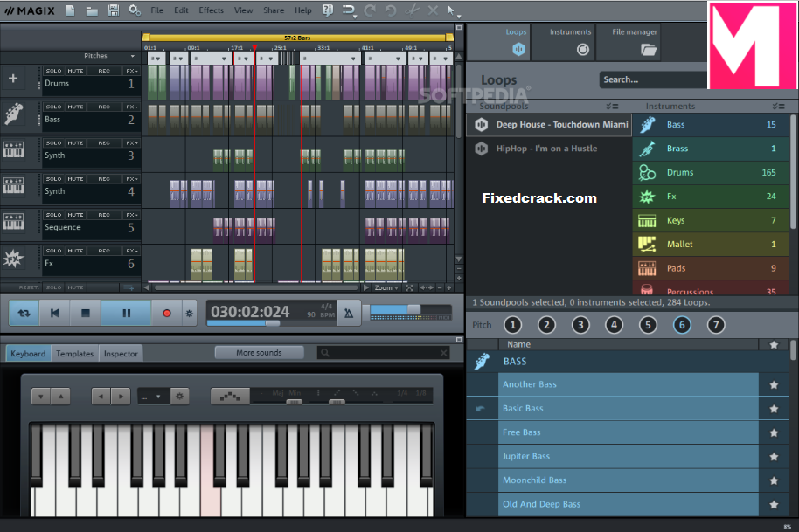Screen dimensions: 799x532
Task: Click the arpeggiator pattern icon on the keyboard panel
Action: click(230, 396)
